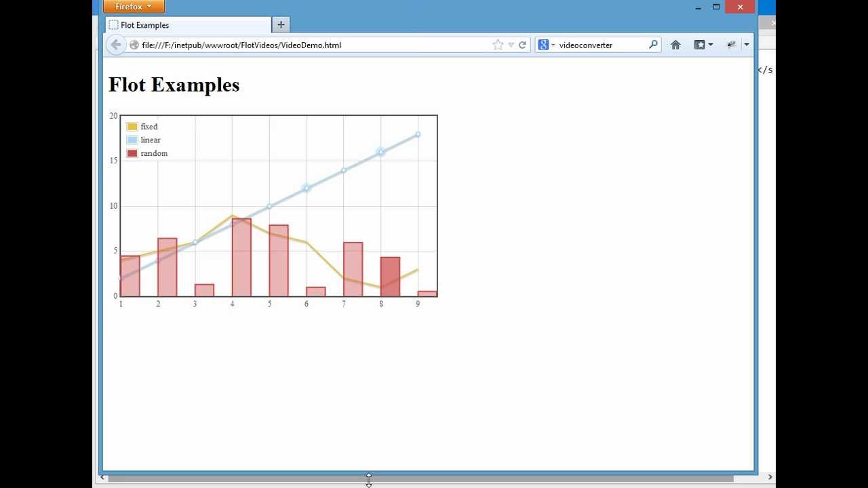
Task: Click the random bar at x-axis 5
Action: coord(279,261)
